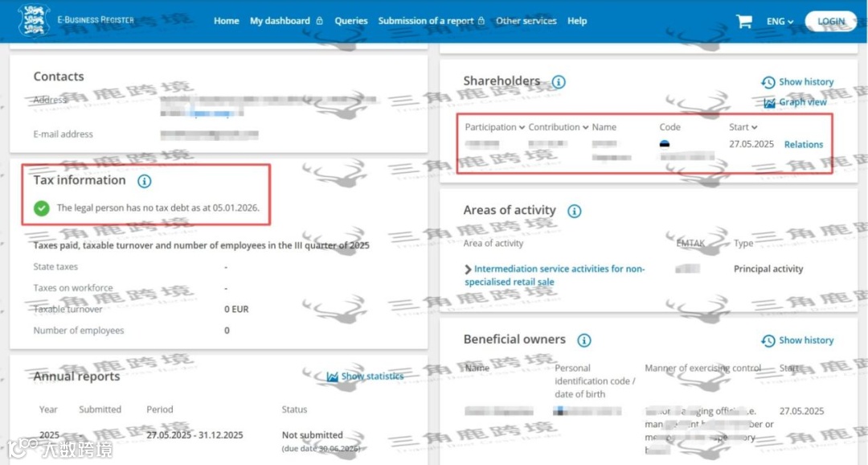868x465 pixels.
Task: Click the Number of employees label
Action: click(79, 331)
